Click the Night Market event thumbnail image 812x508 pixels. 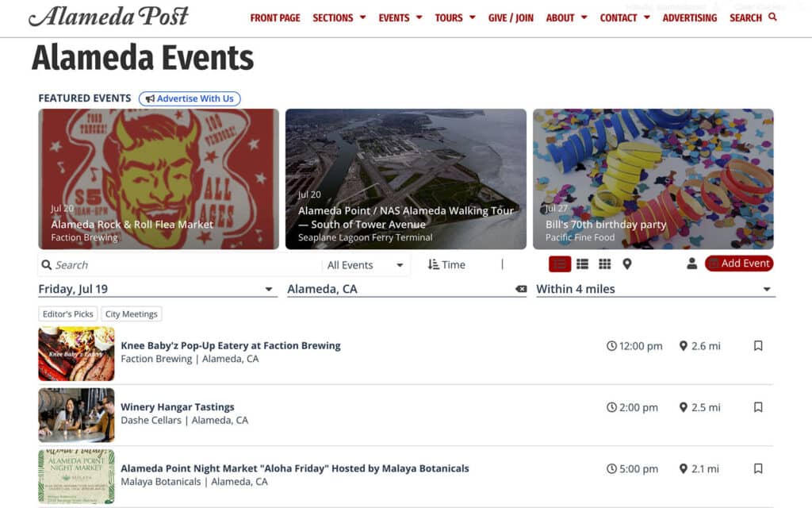coord(76,476)
